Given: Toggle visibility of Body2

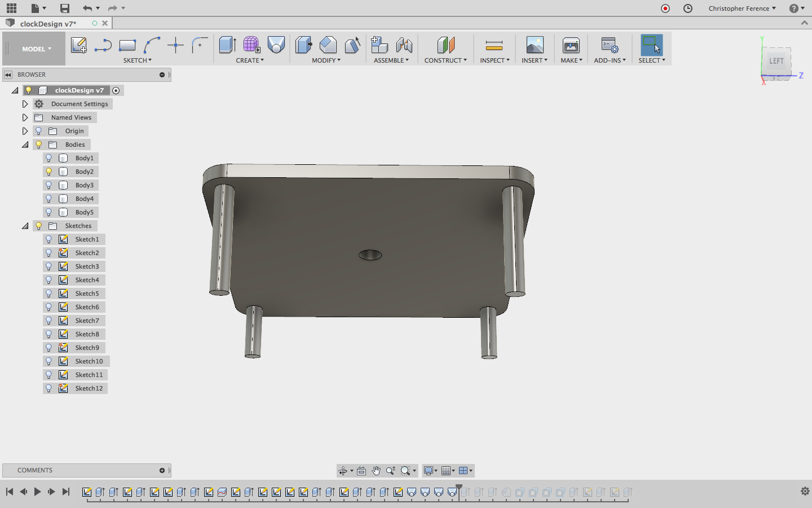Looking at the screenshot, I should tap(49, 172).
